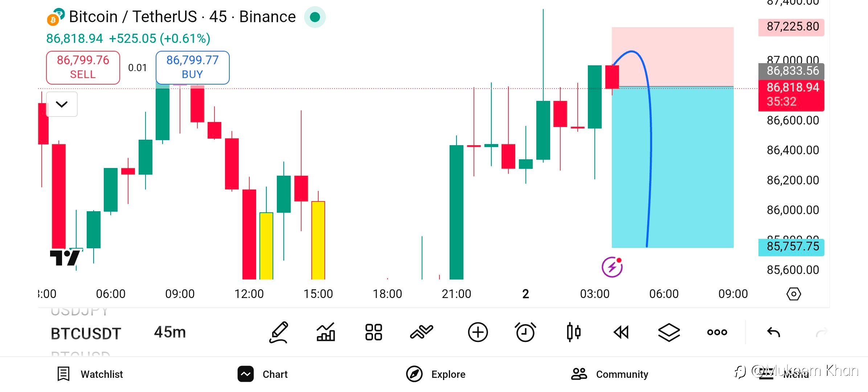Open the indicators chart icon
This screenshot has width=868, height=392.
coord(326,332)
